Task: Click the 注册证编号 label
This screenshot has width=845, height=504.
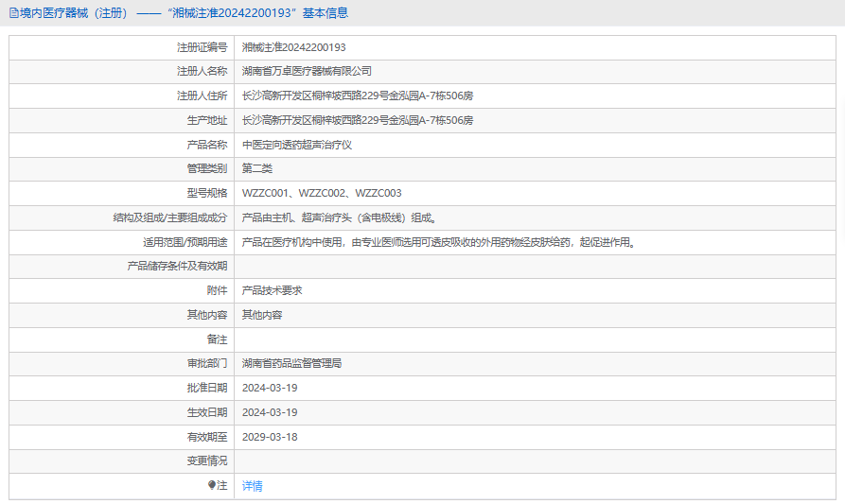Action: click(202, 47)
